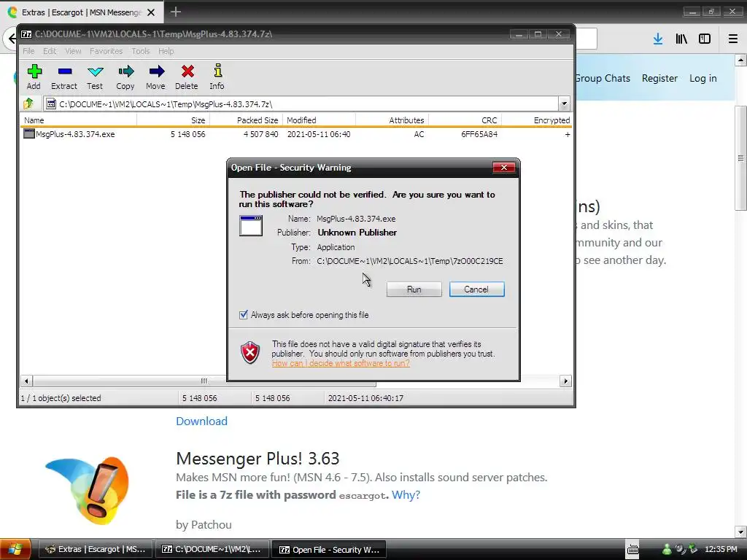Open the browser hamburger menu
Image resolution: width=747 pixels, height=560 pixels.
point(732,39)
